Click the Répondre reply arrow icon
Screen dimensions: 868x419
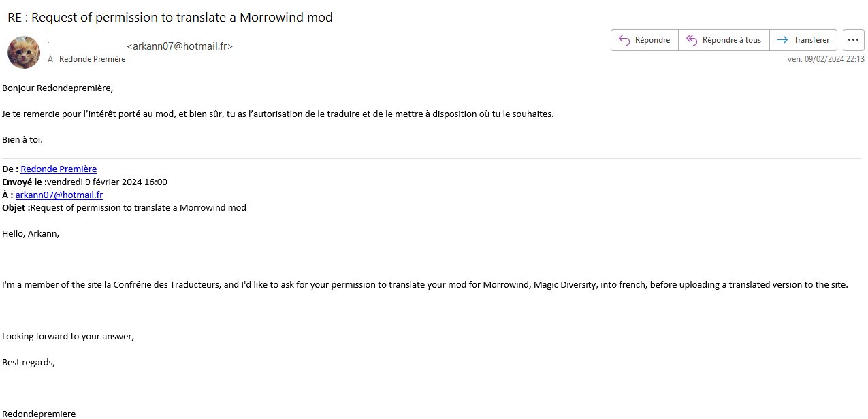click(x=624, y=40)
